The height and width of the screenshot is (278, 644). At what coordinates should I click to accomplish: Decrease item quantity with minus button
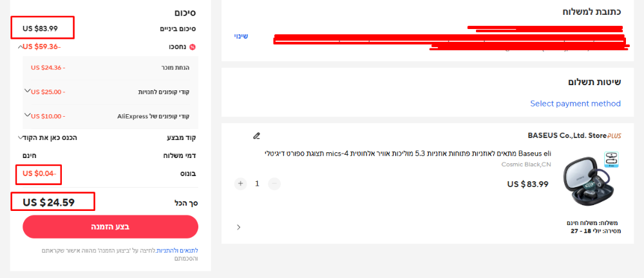coord(274,184)
